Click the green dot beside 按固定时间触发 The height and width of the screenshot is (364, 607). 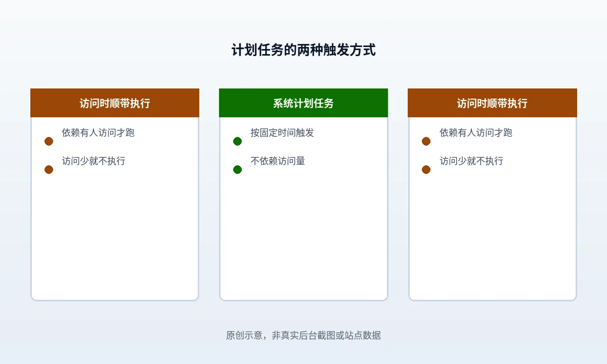pyautogui.click(x=237, y=141)
